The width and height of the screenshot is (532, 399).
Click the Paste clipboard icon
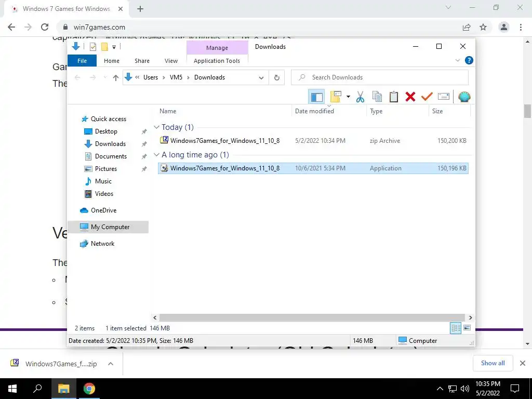coord(394,97)
